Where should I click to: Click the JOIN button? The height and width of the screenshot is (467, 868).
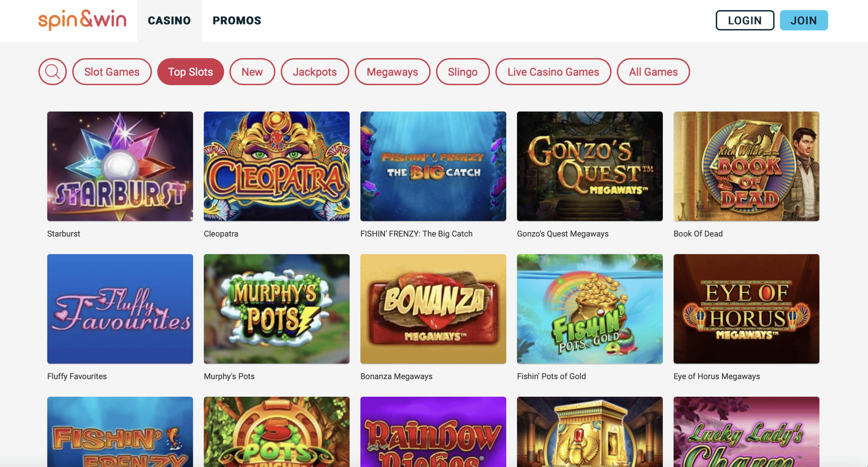tap(804, 20)
